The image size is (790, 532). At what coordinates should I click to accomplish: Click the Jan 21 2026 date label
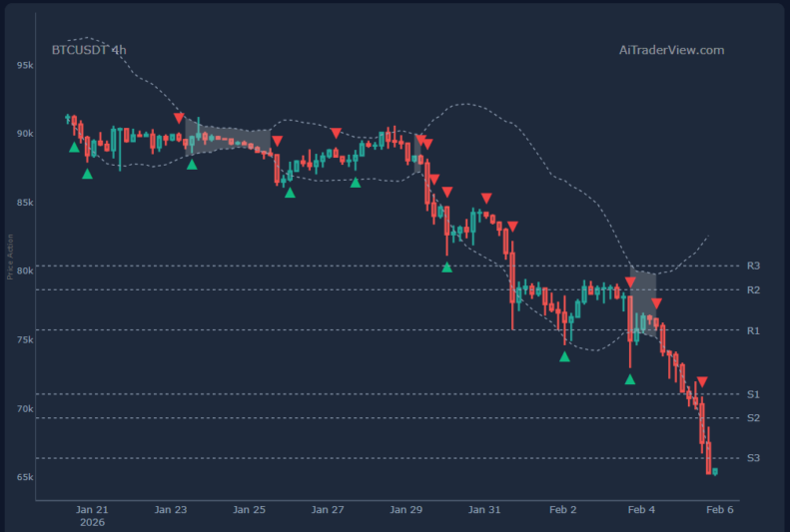92,515
